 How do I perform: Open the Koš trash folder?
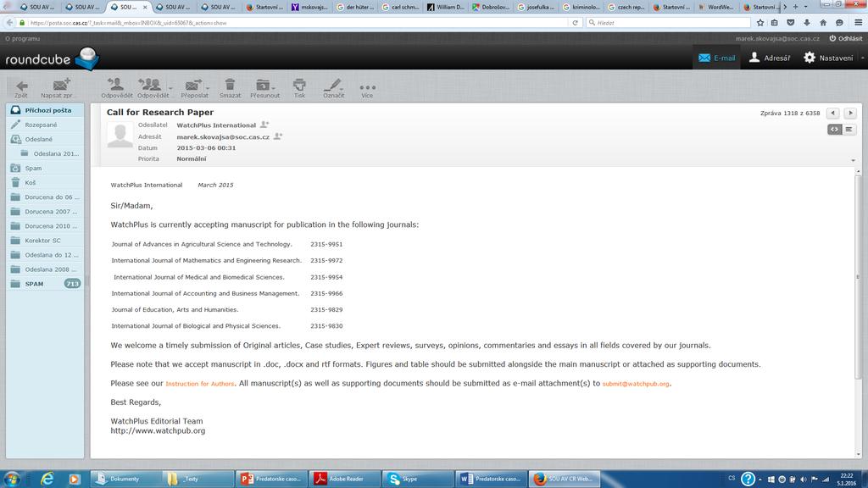[45, 183]
